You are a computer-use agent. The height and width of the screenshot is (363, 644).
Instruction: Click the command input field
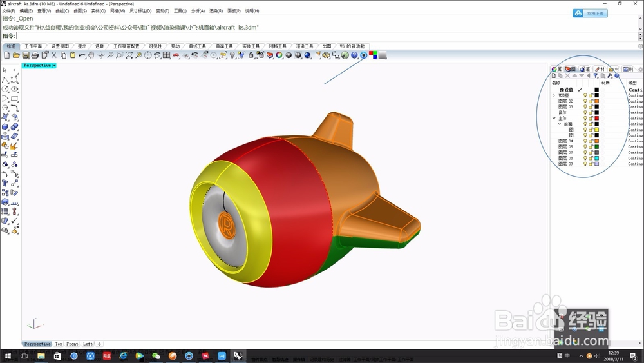click(x=327, y=36)
